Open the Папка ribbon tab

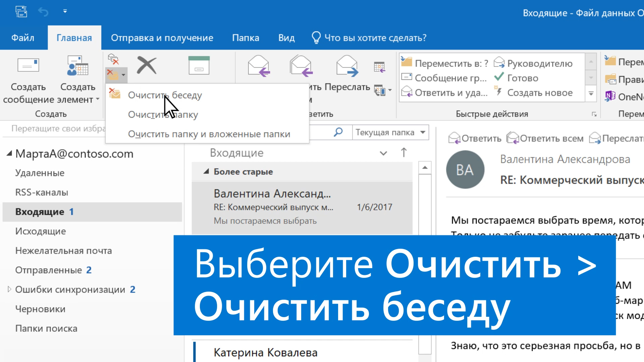(x=246, y=38)
